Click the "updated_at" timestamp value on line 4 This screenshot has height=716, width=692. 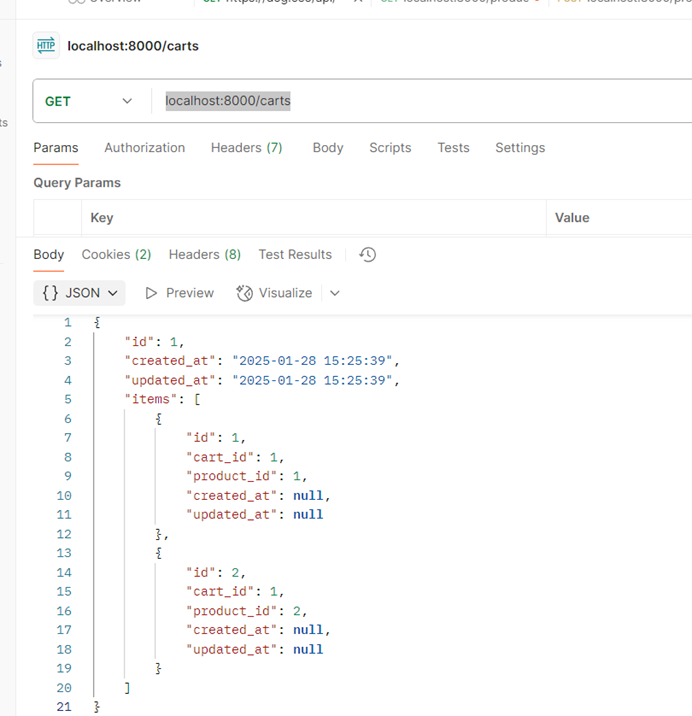pyautogui.click(x=312, y=380)
